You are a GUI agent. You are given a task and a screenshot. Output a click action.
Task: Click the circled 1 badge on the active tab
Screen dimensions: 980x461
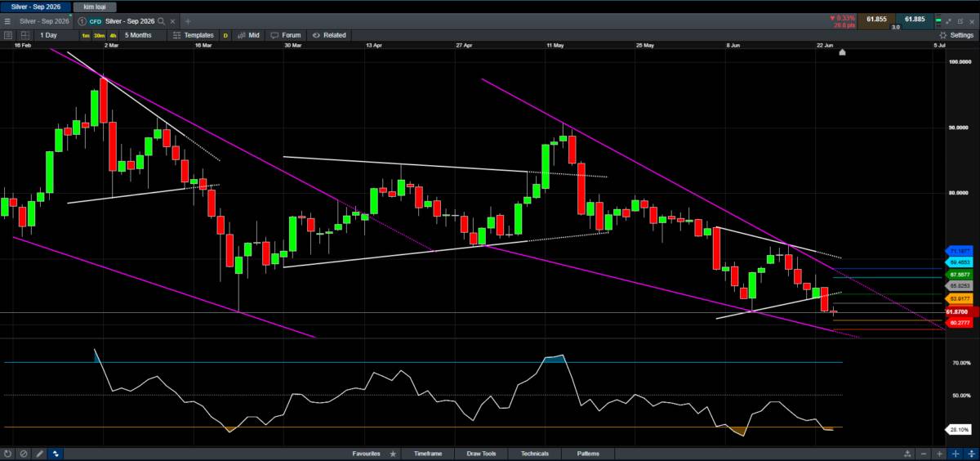82,20
